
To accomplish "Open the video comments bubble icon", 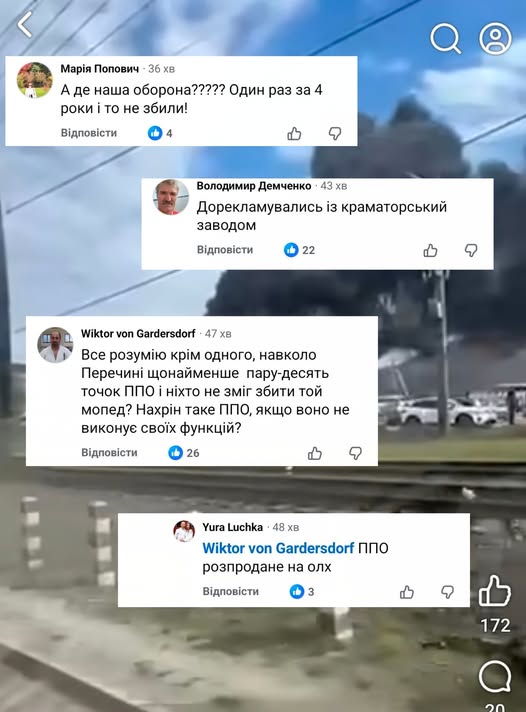I will pyautogui.click(x=495, y=677).
